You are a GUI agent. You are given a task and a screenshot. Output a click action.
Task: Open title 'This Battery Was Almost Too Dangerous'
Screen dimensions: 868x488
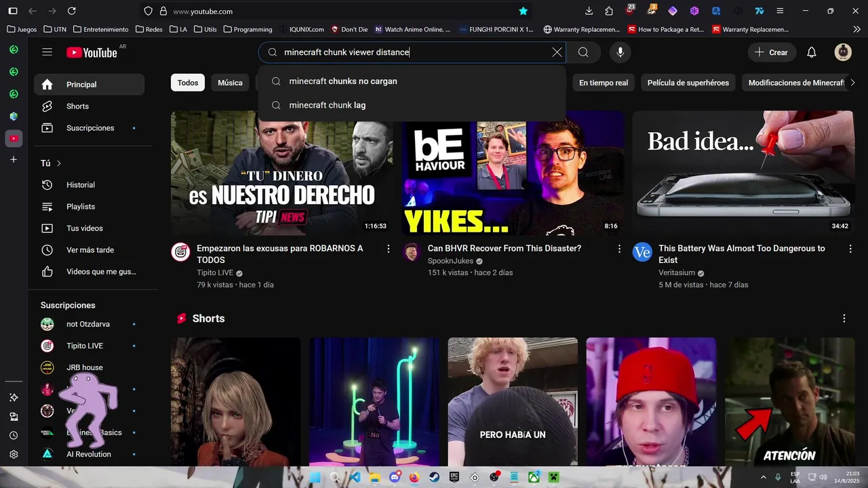coord(742,254)
